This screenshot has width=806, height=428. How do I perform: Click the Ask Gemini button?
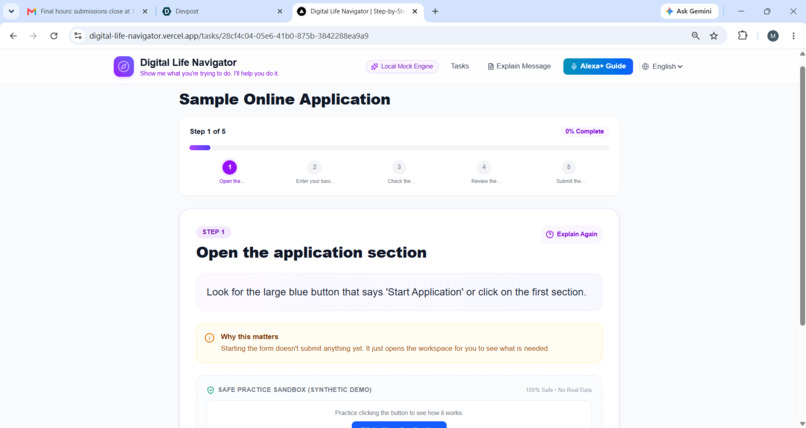point(689,11)
